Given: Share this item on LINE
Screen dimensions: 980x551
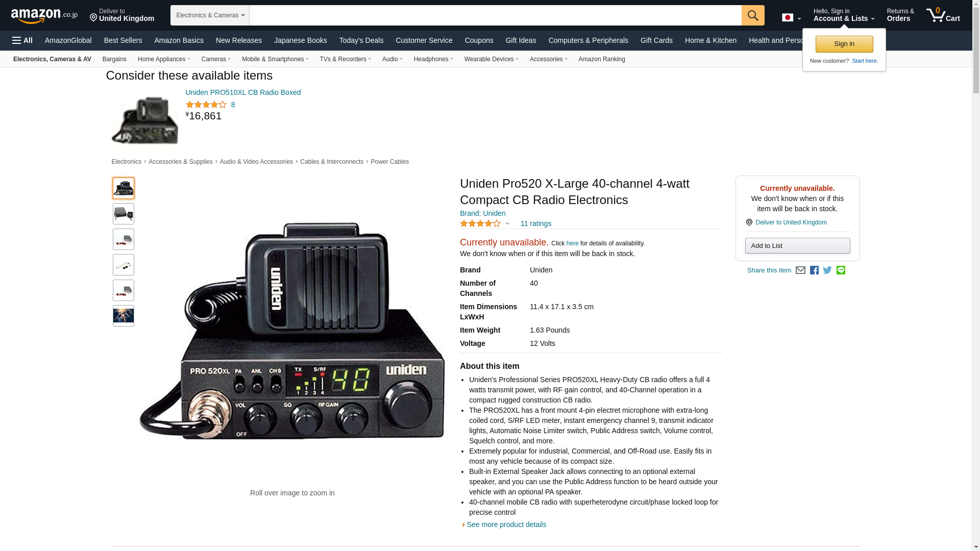Looking at the screenshot, I should [x=841, y=270].
